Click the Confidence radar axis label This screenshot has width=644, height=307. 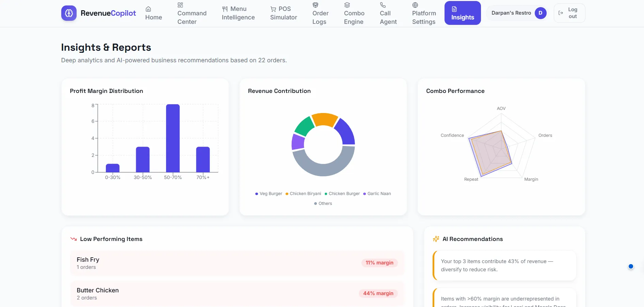point(452,135)
